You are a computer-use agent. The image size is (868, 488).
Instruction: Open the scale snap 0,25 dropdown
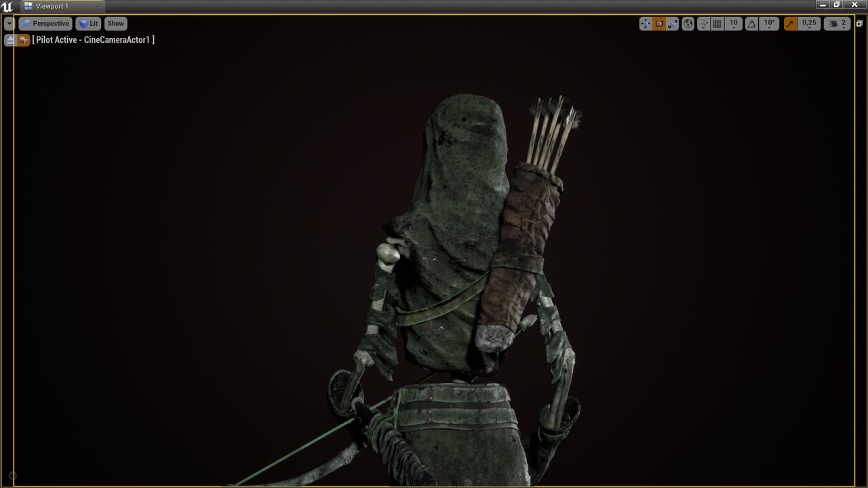click(809, 24)
